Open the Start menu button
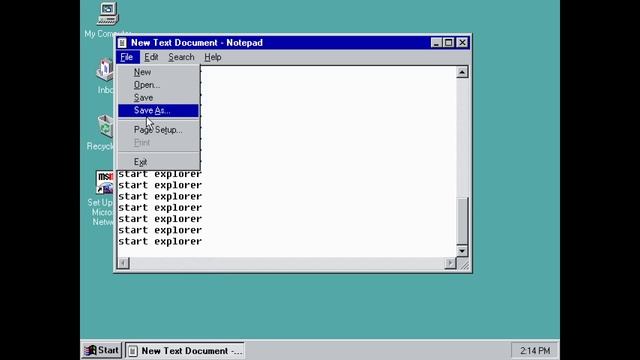This screenshot has width=640, height=360. pyautogui.click(x=102, y=350)
